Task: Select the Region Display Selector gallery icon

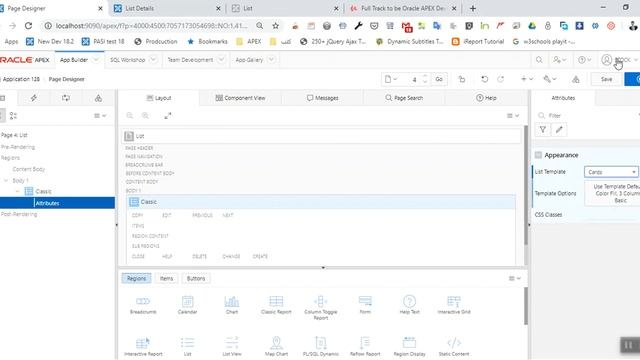Action: [409, 343]
